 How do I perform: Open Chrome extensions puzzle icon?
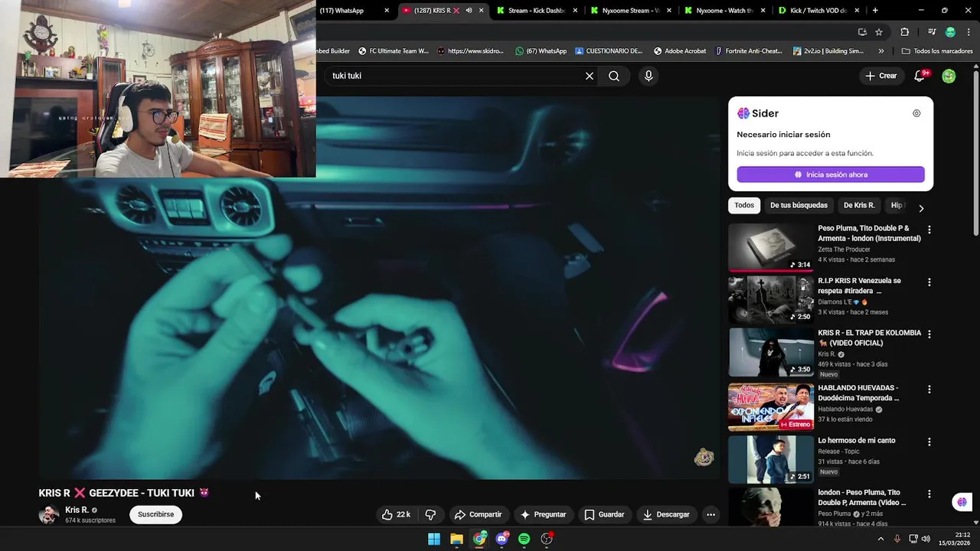(904, 32)
